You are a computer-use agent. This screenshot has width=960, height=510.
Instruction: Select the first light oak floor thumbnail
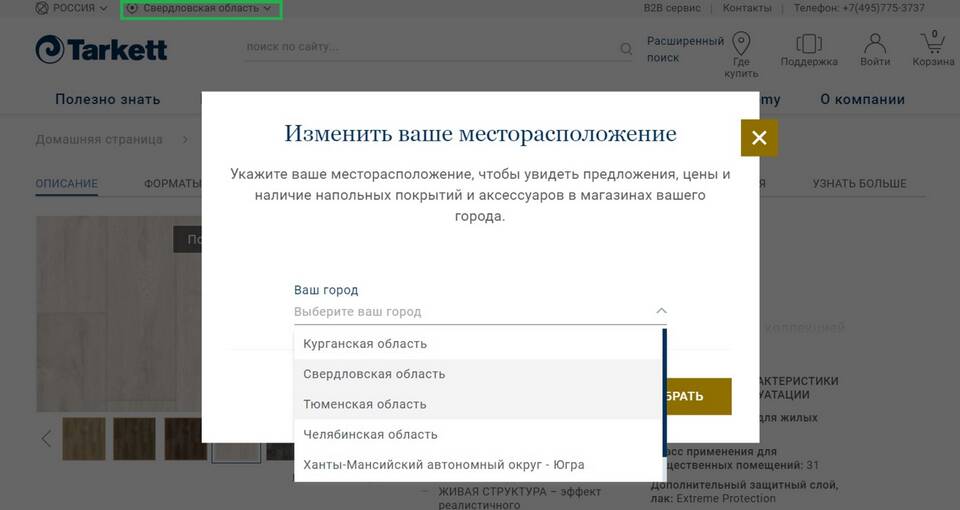tap(84, 438)
